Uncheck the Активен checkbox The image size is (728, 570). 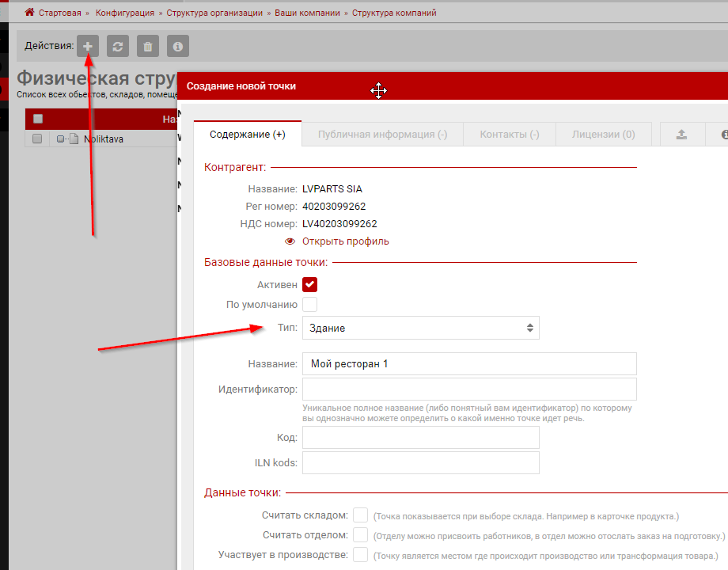coord(309,285)
